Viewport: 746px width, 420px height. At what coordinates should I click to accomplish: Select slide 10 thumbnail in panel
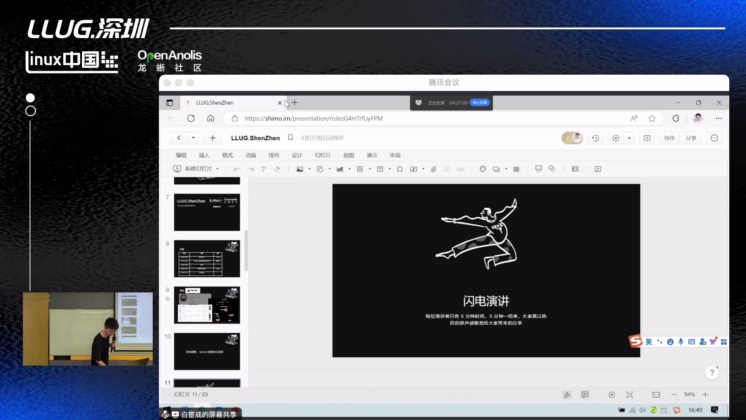coord(207,351)
